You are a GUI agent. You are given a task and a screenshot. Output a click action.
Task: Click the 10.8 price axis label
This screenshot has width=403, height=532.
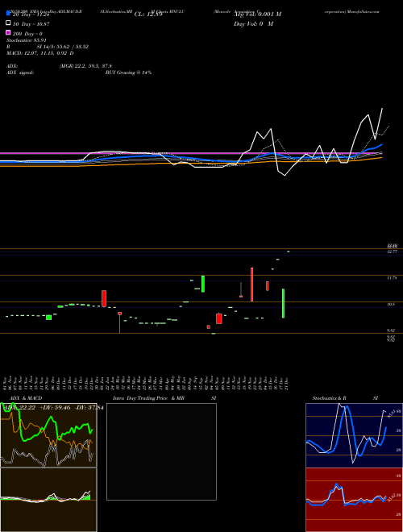(391, 305)
